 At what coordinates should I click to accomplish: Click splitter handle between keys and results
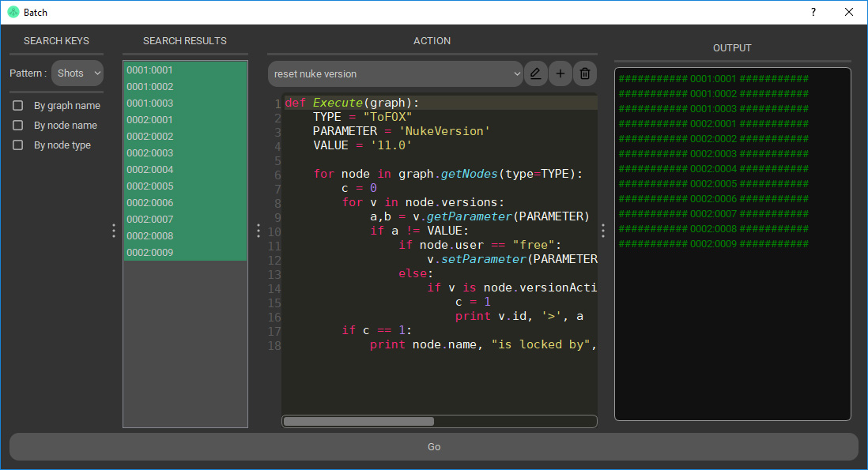point(114,231)
